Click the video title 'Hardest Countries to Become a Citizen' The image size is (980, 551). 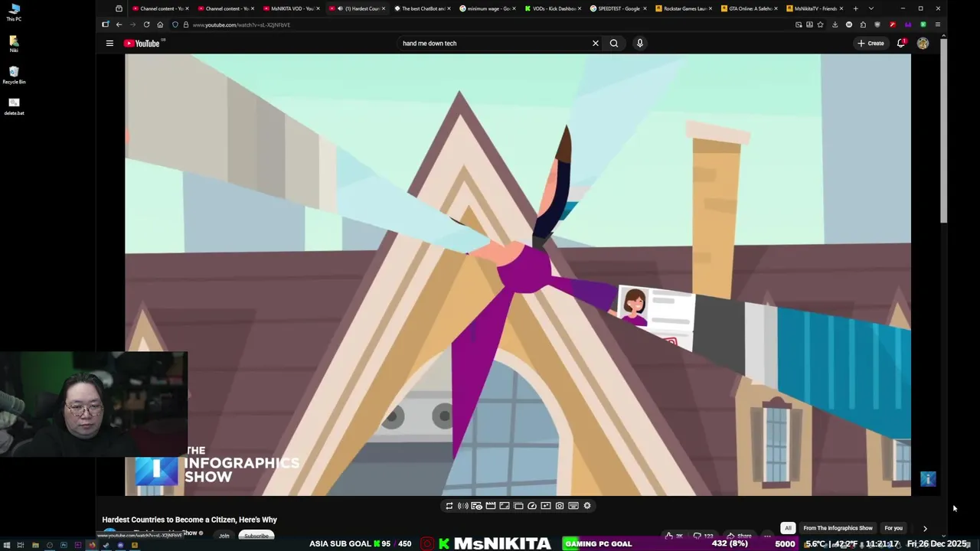click(x=190, y=520)
